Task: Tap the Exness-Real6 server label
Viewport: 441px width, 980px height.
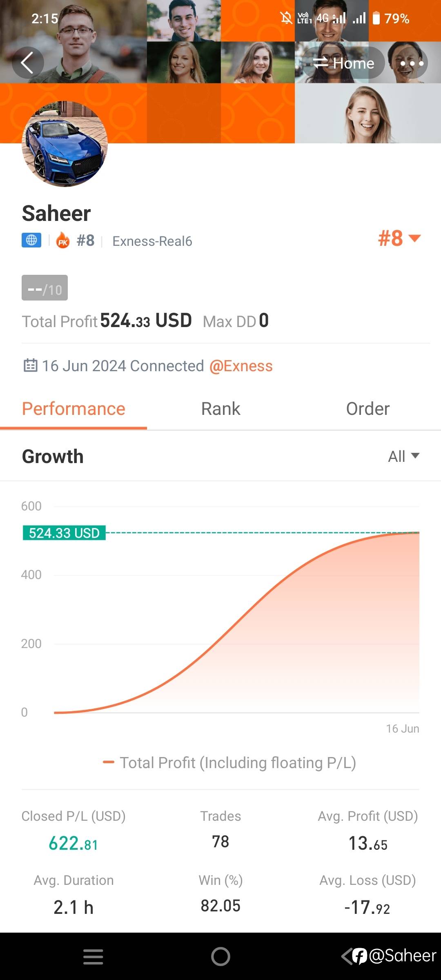Action: pyautogui.click(x=152, y=241)
